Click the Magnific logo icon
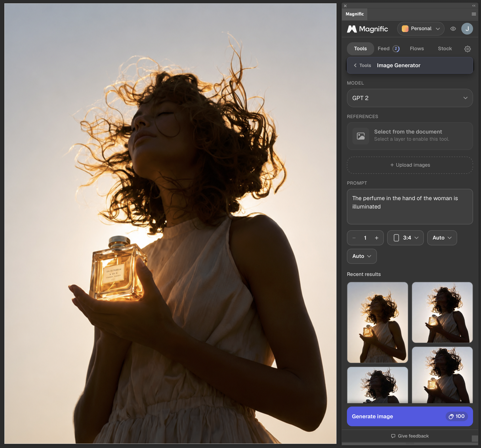The image size is (481, 448). (x=352, y=29)
